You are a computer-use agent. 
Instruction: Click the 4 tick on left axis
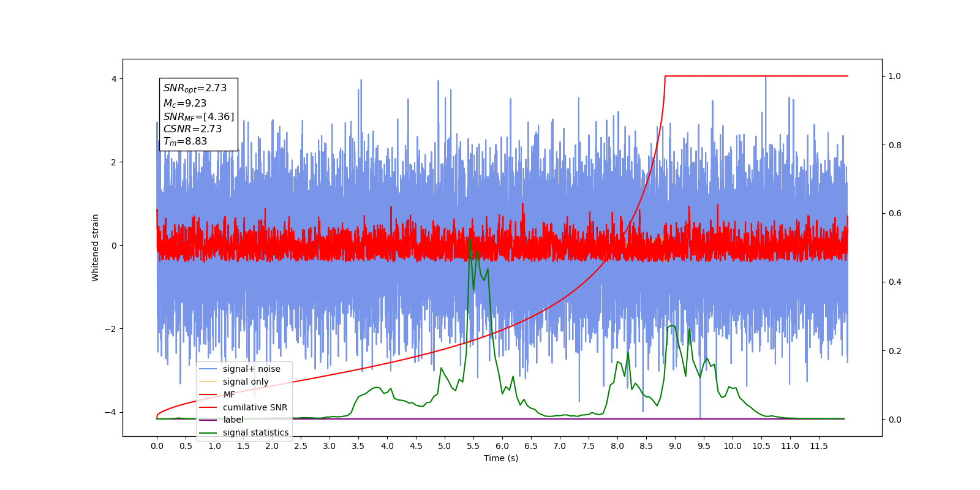click(x=114, y=79)
